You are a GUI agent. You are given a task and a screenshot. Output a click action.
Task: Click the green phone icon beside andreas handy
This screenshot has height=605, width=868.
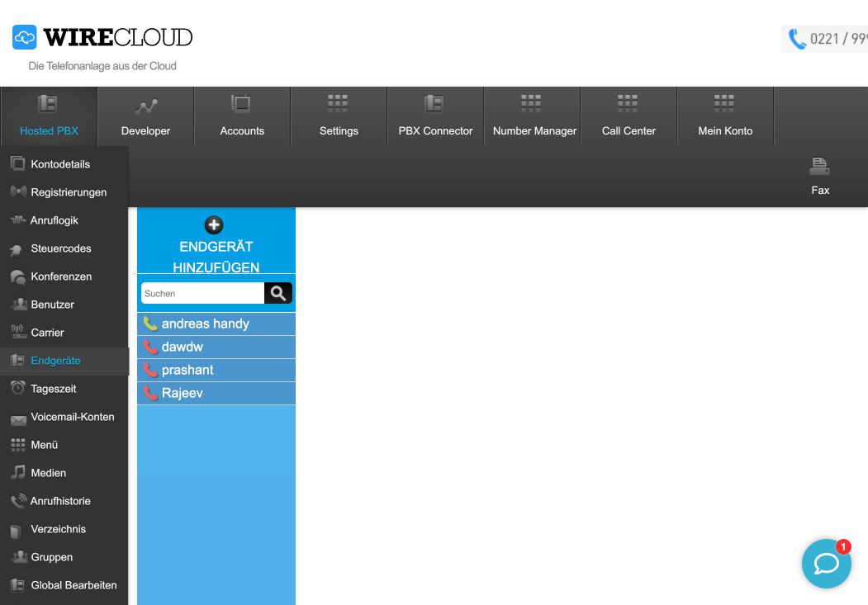pos(150,324)
